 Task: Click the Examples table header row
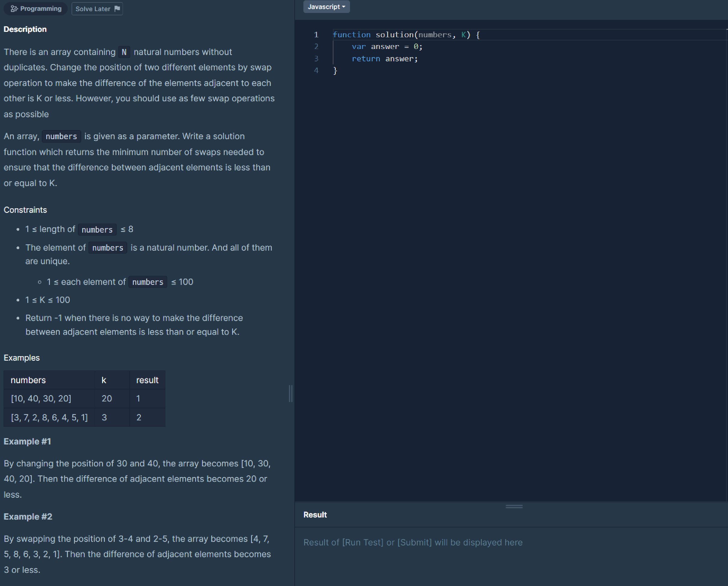(84, 380)
